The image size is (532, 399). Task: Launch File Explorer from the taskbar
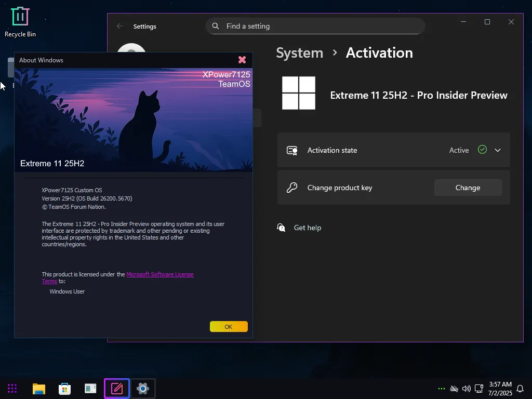tap(38, 389)
